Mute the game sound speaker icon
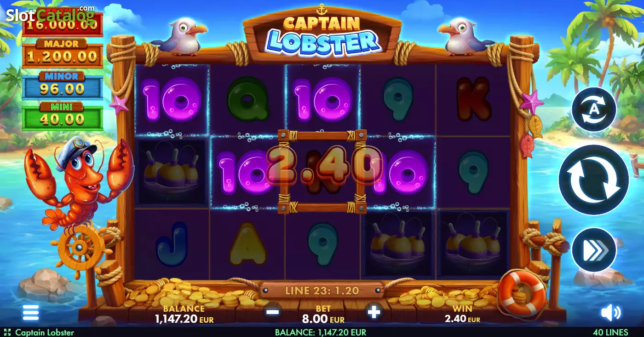 point(611,313)
